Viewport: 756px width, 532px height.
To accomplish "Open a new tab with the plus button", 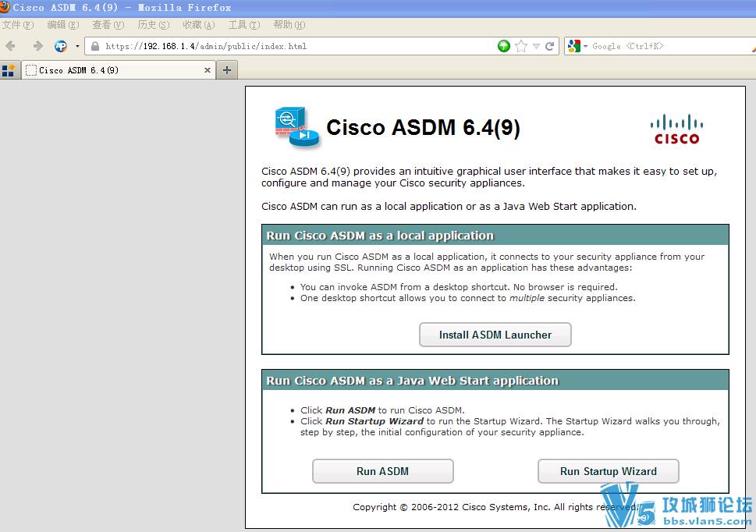I will 227,70.
